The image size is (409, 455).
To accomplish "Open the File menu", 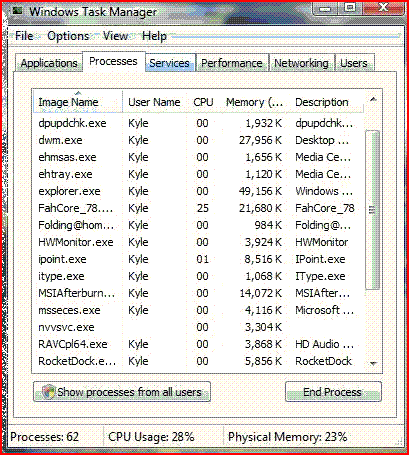I will 24,36.
